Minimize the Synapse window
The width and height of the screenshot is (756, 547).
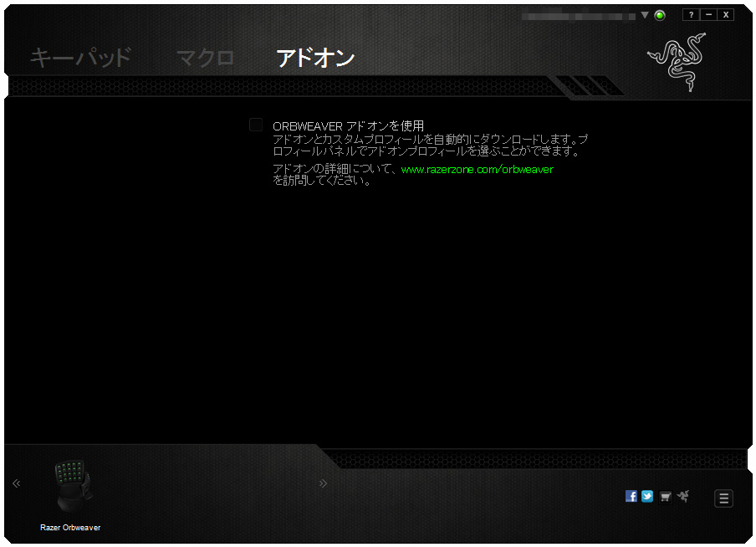click(708, 15)
